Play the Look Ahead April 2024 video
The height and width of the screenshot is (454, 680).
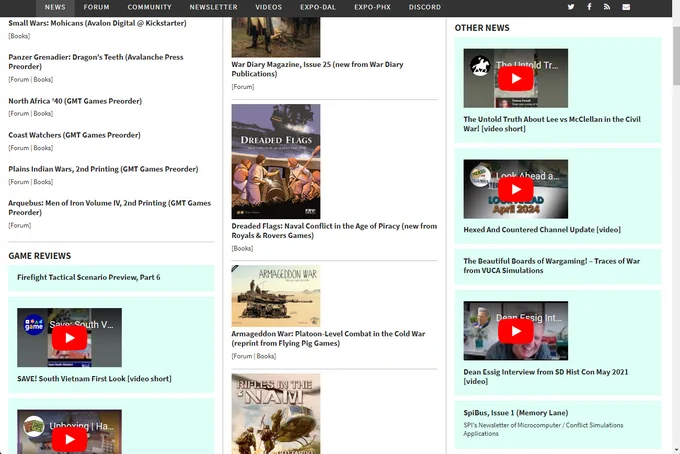515,189
